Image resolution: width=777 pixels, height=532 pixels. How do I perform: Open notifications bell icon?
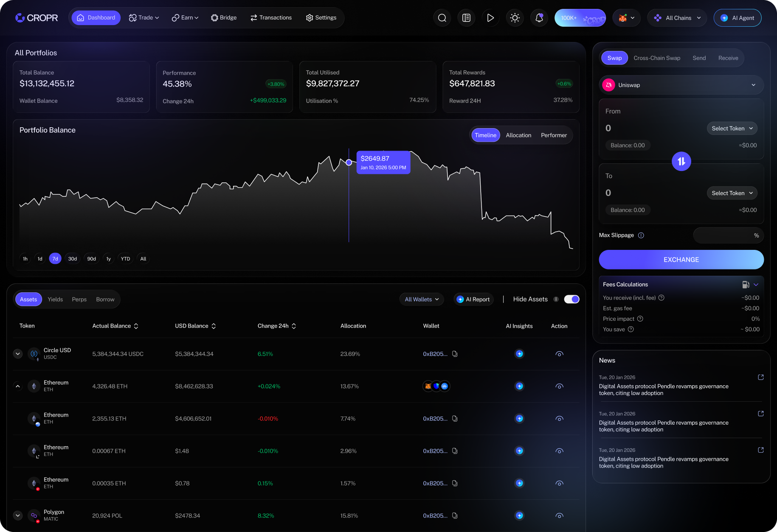click(x=539, y=18)
